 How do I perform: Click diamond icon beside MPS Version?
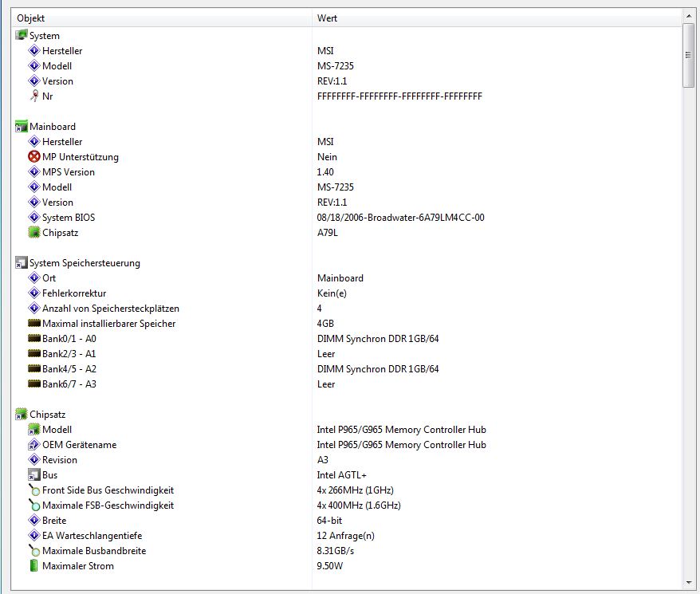pyautogui.click(x=34, y=171)
